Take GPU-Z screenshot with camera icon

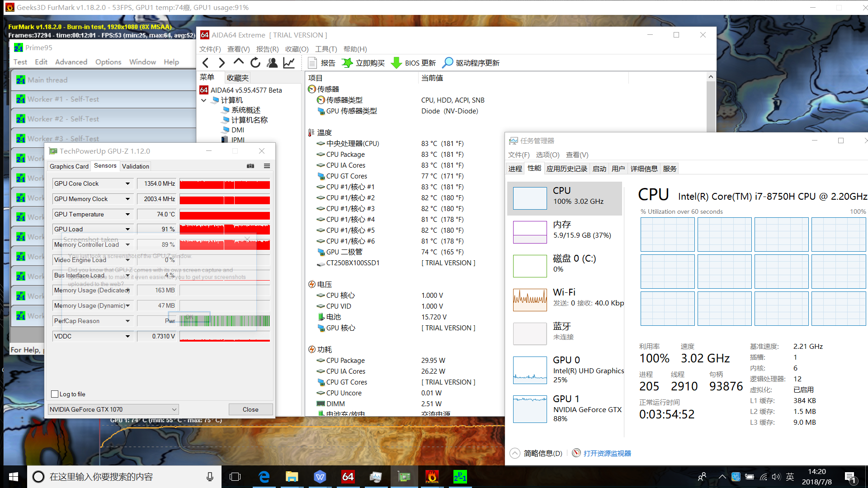click(x=250, y=166)
